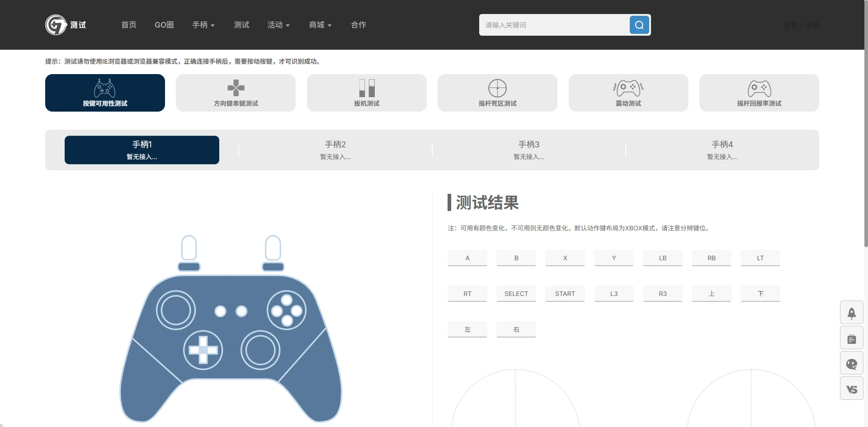Switch to the 手柄2 tab
Viewport: 868px width, 427px height.
(x=335, y=150)
